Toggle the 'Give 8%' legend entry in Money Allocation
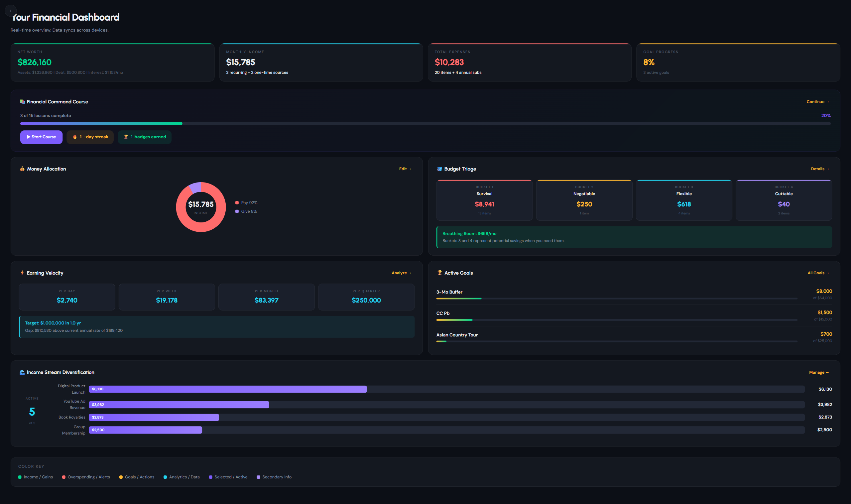This screenshot has height=504, width=851. [245, 211]
